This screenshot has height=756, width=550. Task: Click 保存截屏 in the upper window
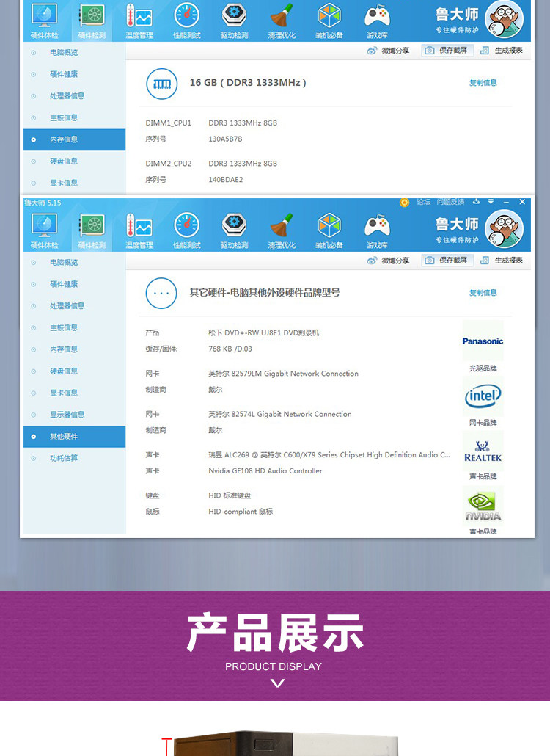click(447, 50)
